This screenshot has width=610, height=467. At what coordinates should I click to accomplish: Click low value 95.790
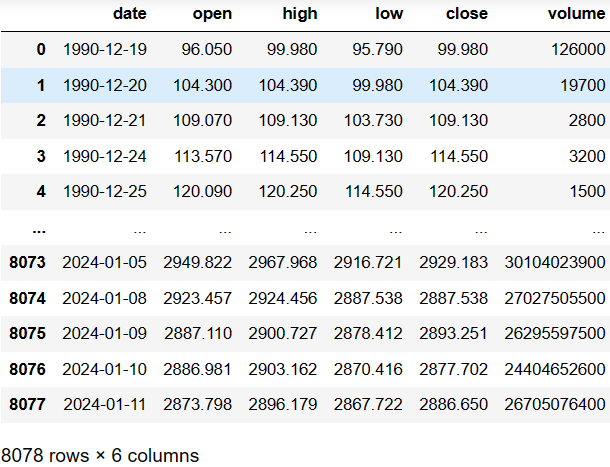click(377, 49)
